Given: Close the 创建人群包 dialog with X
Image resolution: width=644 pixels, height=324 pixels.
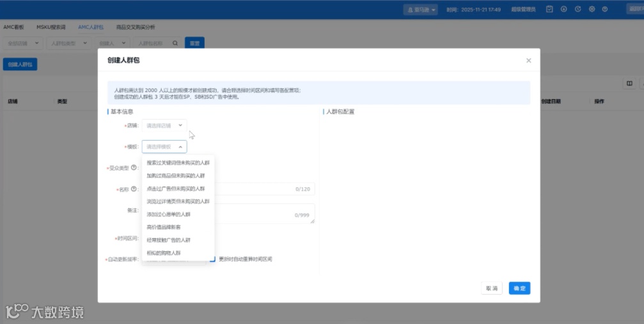Looking at the screenshot, I should pos(529,60).
